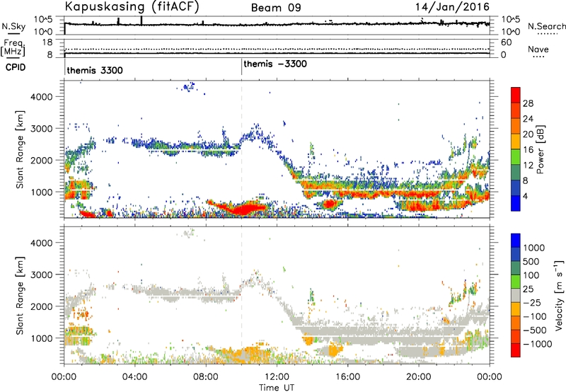Click the 08:00 time axis tick label
Viewport: 566px width, 392px height.
(206, 377)
